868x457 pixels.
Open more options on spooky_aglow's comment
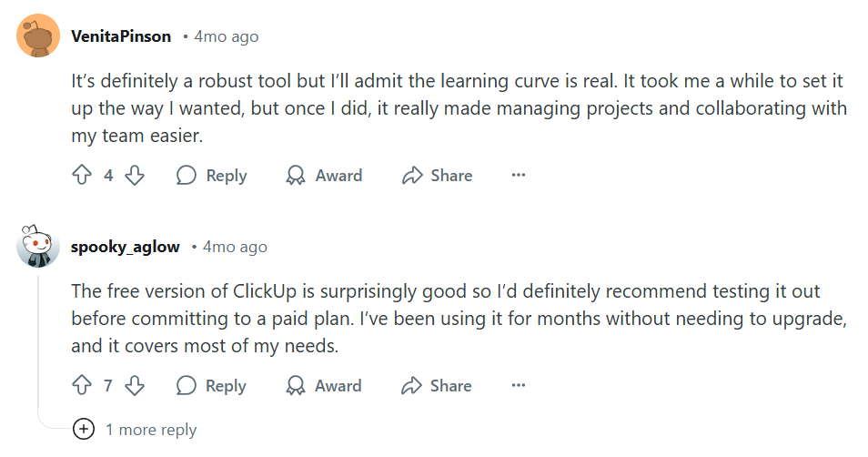coord(519,386)
